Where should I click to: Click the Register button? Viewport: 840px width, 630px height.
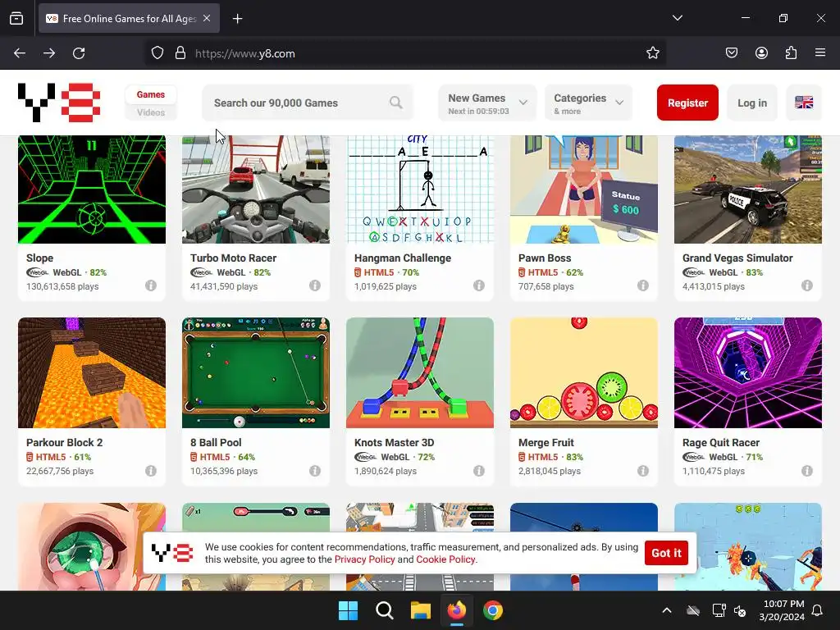687,103
